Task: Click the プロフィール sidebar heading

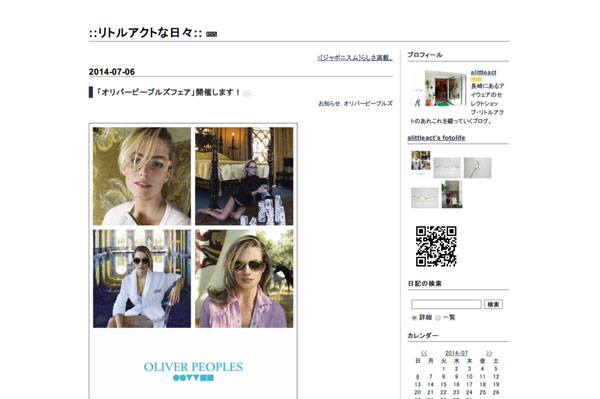Action: [425, 55]
